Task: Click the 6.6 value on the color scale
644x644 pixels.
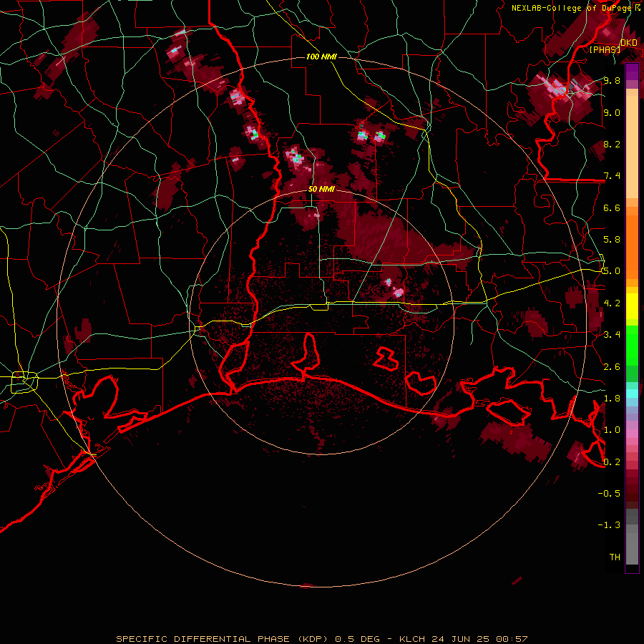Action: point(612,208)
